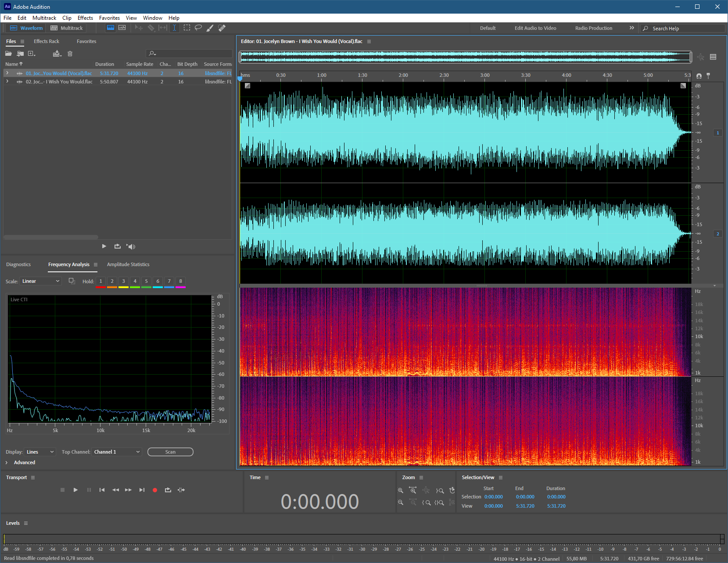Viewport: 728px width, 563px height.
Task: Click the Skip Selection transport icon
Action: tap(181, 490)
